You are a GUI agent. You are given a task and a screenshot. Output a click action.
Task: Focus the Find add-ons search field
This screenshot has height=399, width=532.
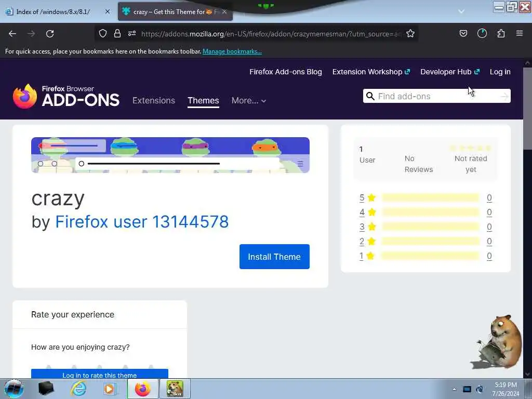click(x=437, y=96)
